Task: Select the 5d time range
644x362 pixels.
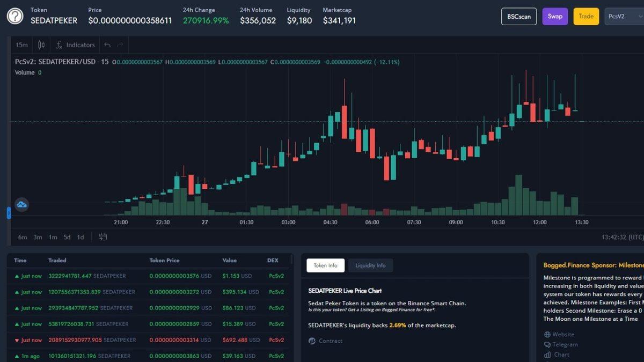Action: [x=67, y=237]
